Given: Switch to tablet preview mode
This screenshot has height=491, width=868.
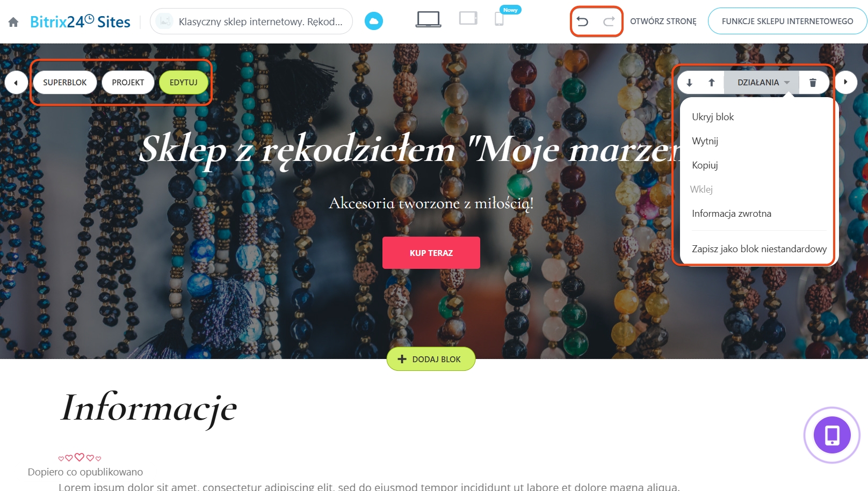Looking at the screenshot, I should coord(468,19).
